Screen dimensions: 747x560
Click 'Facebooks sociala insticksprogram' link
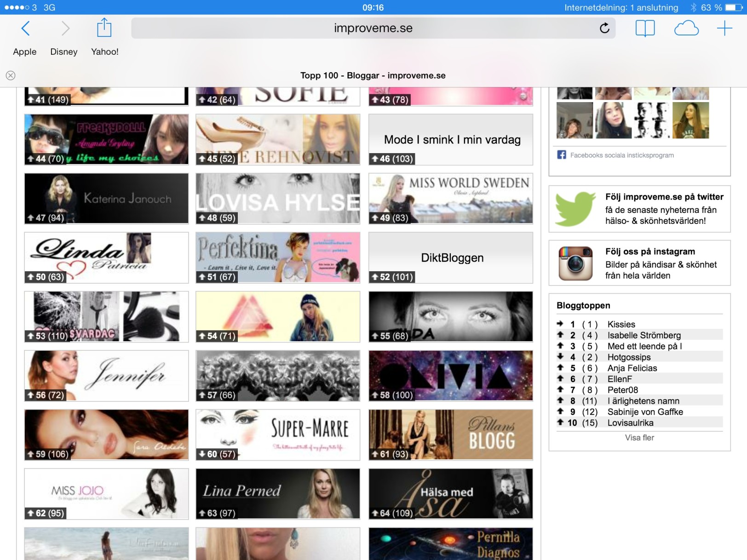621,155
